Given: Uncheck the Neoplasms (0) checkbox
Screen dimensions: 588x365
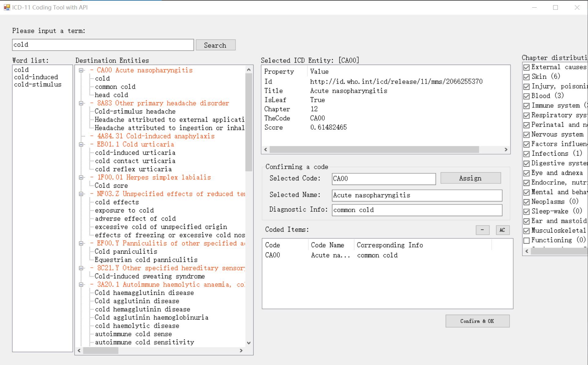Looking at the screenshot, I should 527,202.
